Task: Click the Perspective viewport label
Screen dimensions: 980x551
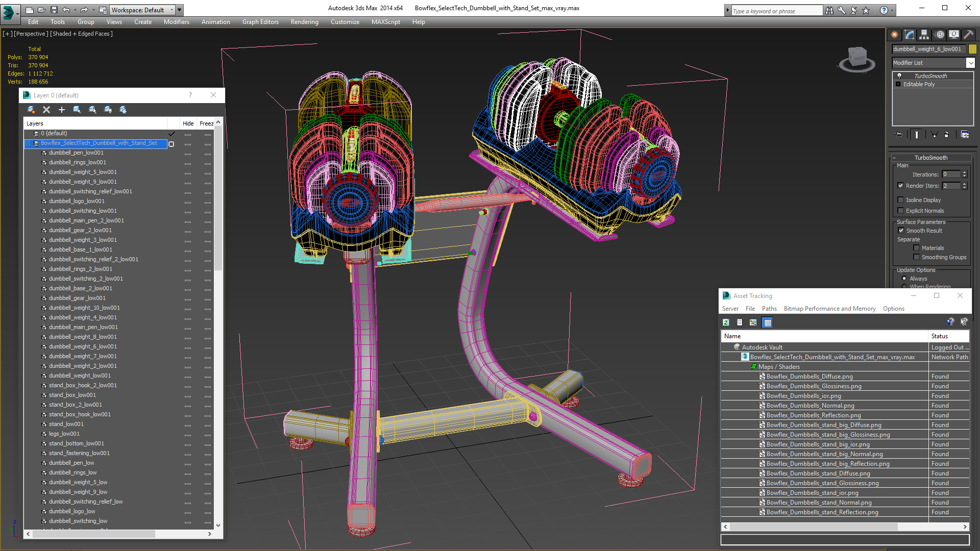Action: click(31, 34)
